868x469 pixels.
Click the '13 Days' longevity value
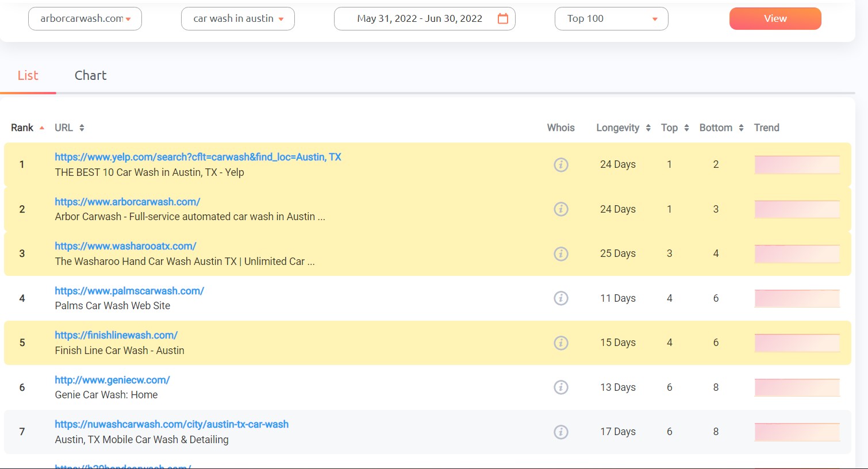coord(618,387)
